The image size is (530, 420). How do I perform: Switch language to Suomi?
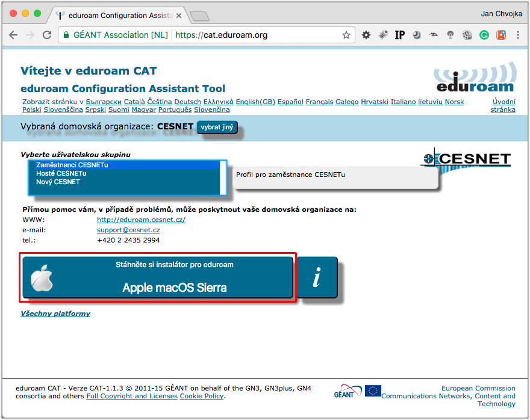coord(119,110)
